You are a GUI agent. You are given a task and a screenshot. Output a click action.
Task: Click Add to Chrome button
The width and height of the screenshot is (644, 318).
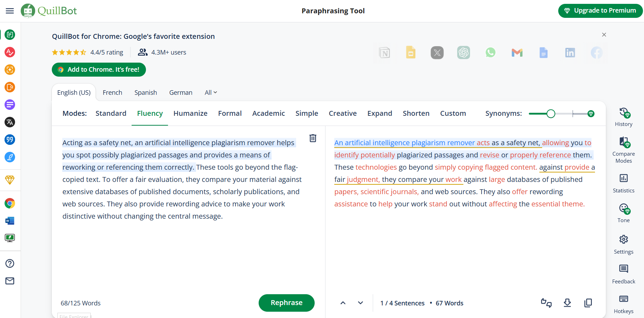tap(99, 70)
